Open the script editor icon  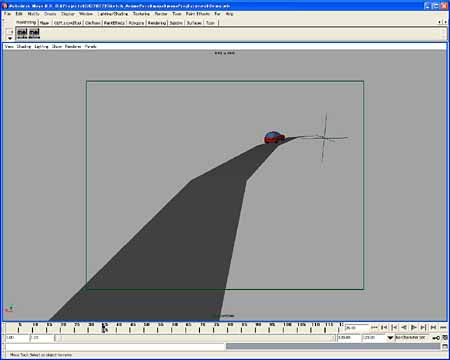pos(445,347)
